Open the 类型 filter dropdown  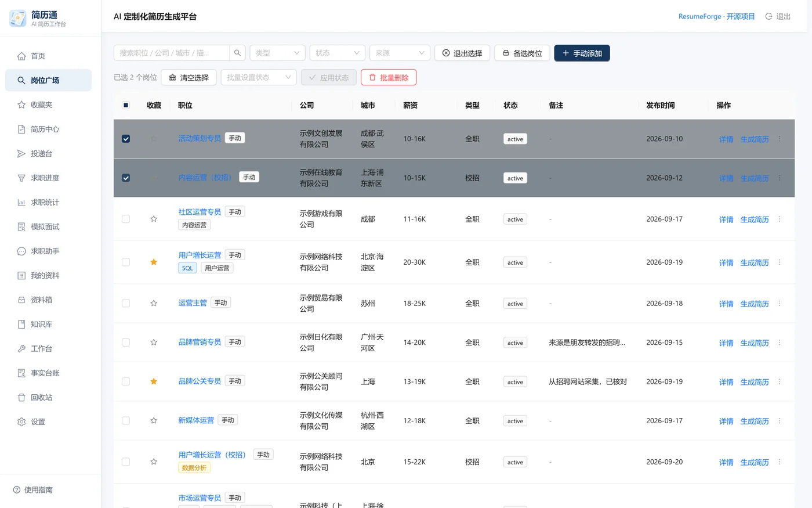coord(277,53)
